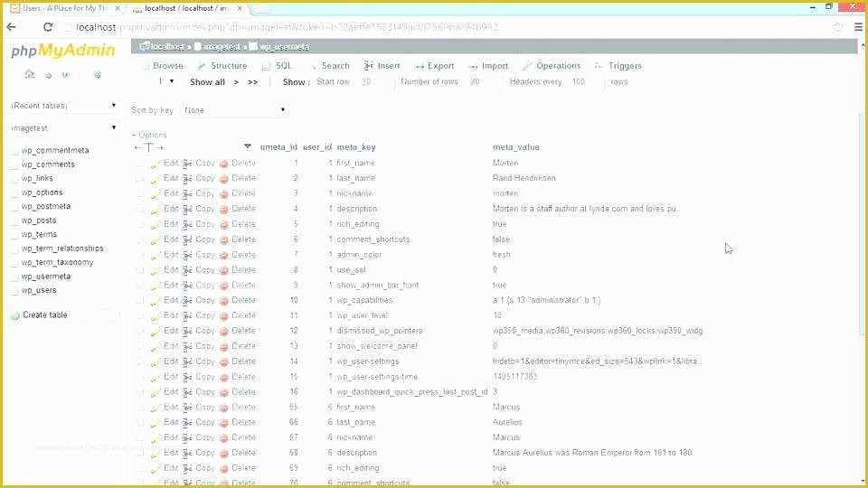Click pencil Edit icon in Marcus Aurelius description row
This screenshot has width=868, height=488.
(x=155, y=453)
